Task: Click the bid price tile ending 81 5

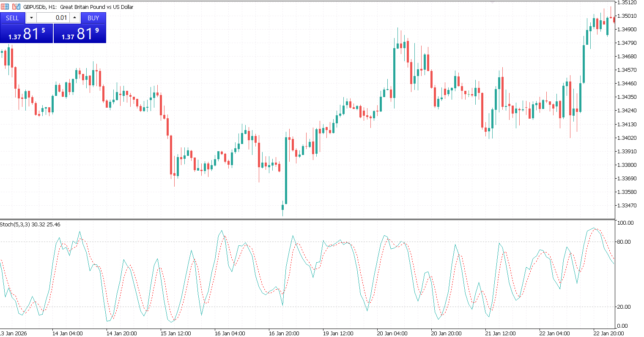Action: click(x=27, y=34)
